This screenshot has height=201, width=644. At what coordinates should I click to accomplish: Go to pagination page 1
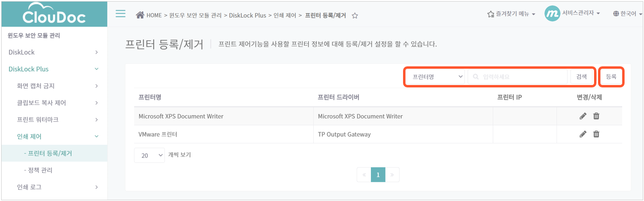click(x=378, y=175)
